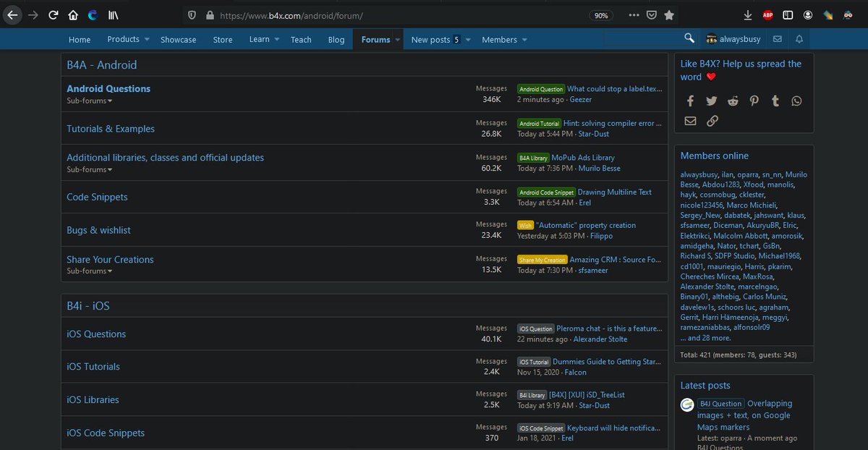
Task: Open the Teach menu item
Action: pyautogui.click(x=301, y=40)
